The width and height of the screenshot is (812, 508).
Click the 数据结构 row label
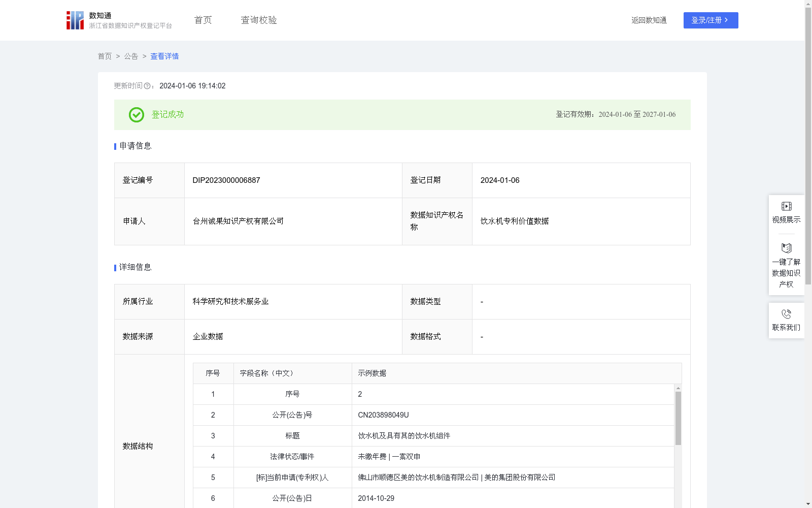tap(138, 446)
